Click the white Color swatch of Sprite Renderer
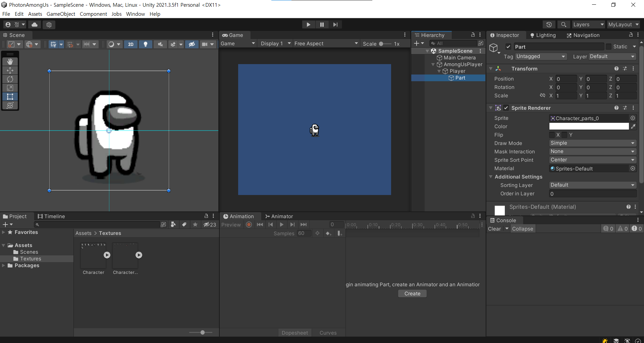644x343 pixels. pyautogui.click(x=589, y=127)
